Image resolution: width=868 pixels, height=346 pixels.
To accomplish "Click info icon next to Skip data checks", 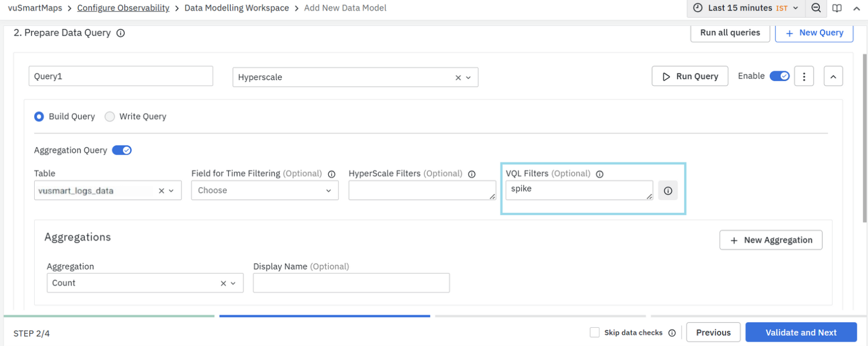I will (x=672, y=333).
